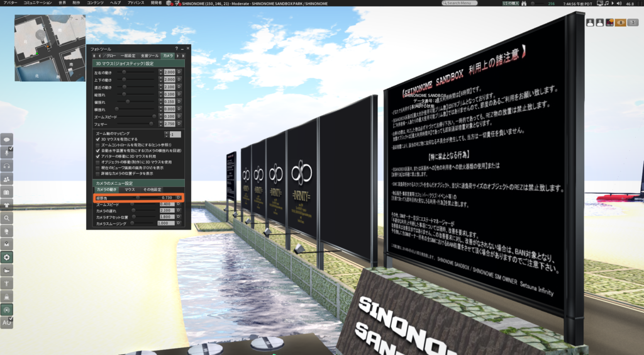Reset 縦揺れ with its D button
This screenshot has height=355, width=644.
pyautogui.click(x=179, y=94)
